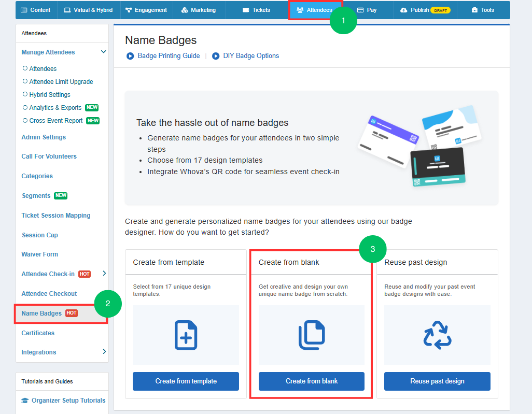Click the copy-pages icon under Create from blank
The height and width of the screenshot is (414, 532).
click(312, 335)
